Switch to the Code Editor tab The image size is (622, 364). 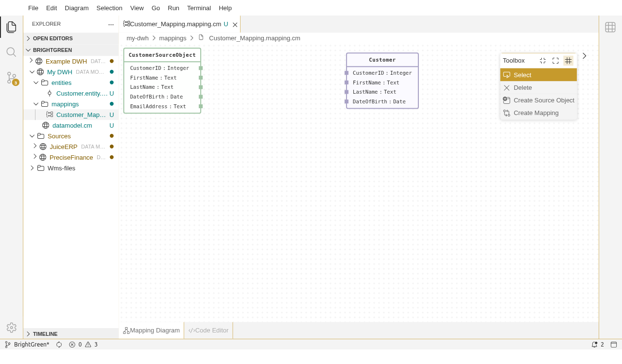[x=208, y=331]
